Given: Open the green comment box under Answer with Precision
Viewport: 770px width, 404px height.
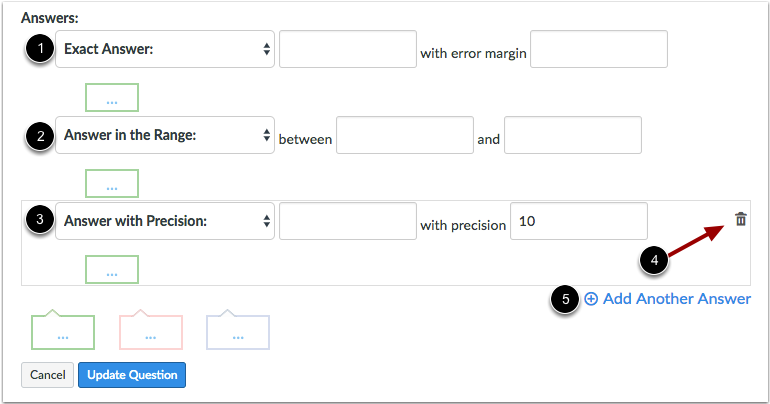Looking at the screenshot, I should 112,269.
